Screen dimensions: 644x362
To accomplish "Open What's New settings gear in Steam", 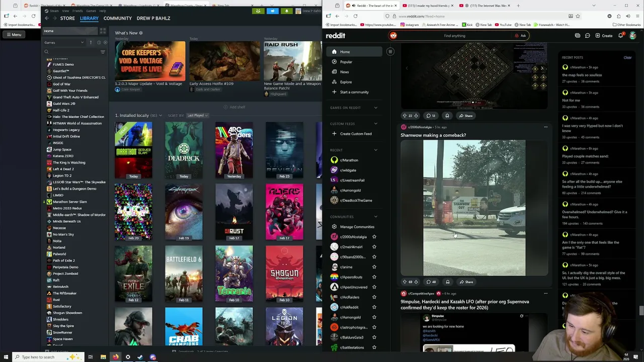I will [x=141, y=33].
